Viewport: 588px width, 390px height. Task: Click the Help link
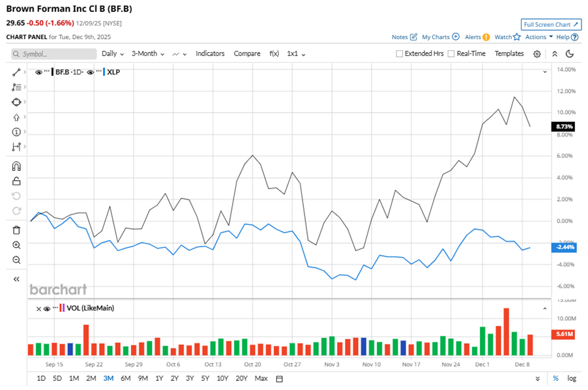(563, 37)
